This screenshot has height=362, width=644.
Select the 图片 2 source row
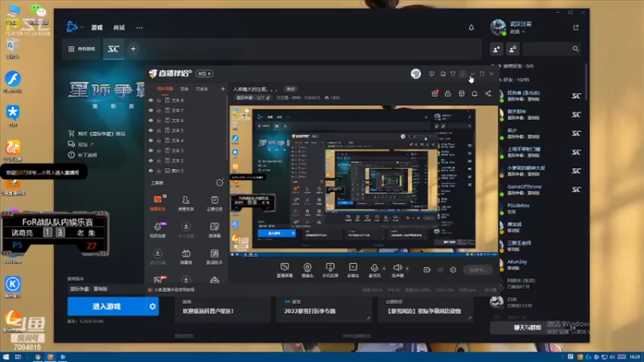(x=187, y=171)
